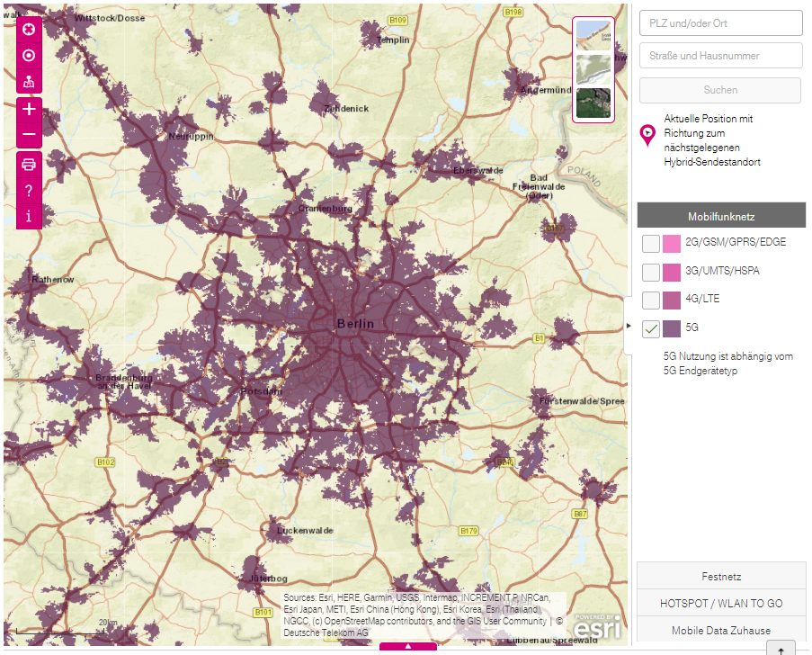Enable the 2G/GSM/GPRS/EDGE layer checkbox
Screen dimensions: 812x655
(x=651, y=243)
